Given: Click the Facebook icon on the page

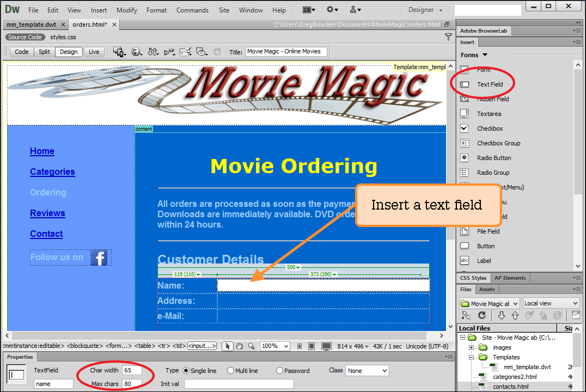Looking at the screenshot, I should point(99,258).
